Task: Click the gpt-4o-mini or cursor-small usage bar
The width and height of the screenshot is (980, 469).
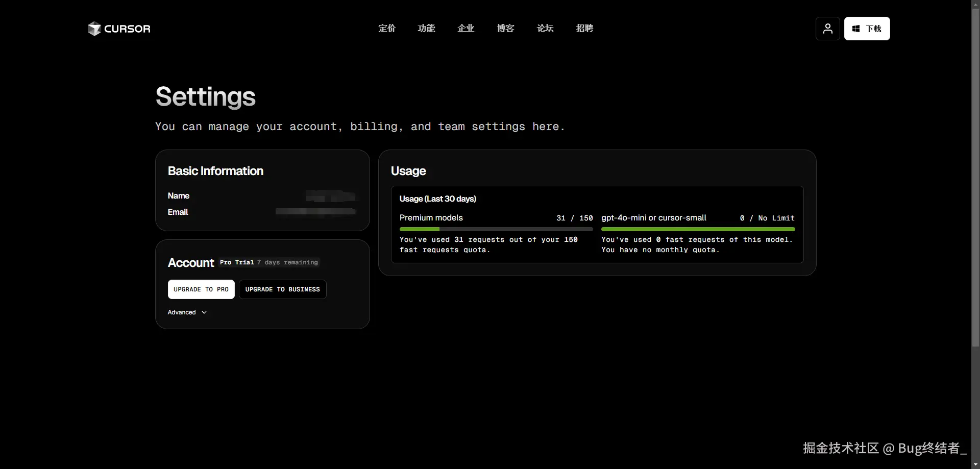Action: (698, 229)
